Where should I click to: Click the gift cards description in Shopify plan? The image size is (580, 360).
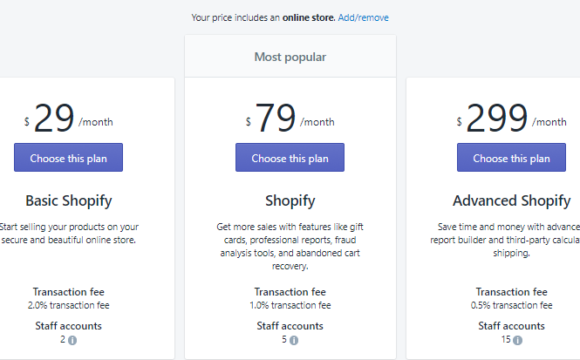pyautogui.click(x=290, y=246)
